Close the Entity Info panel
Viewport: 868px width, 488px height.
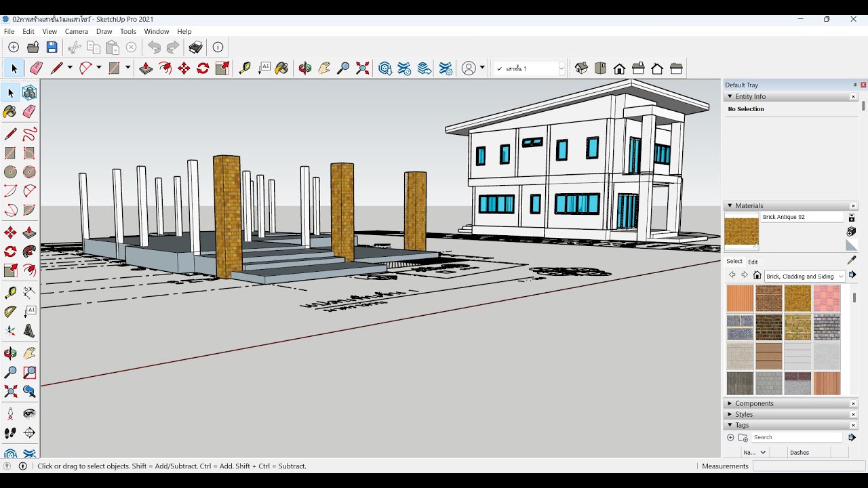(x=853, y=97)
